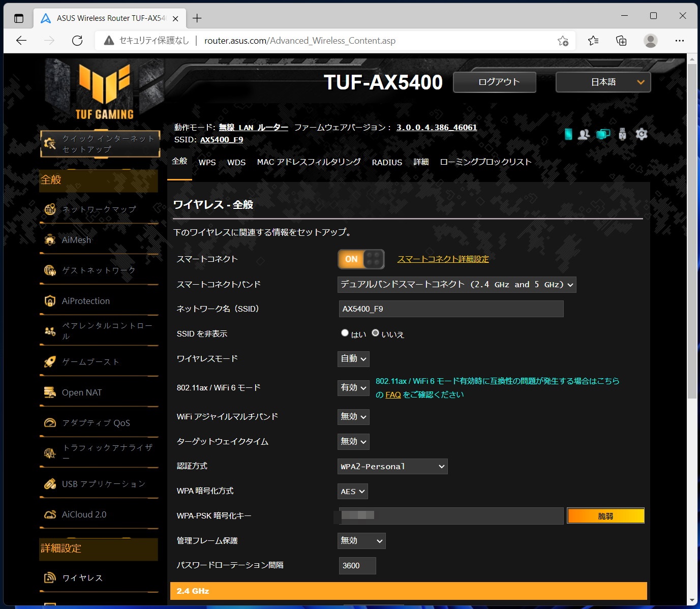Open the language 日本語 dropdown
The height and width of the screenshot is (609, 700).
pos(603,82)
